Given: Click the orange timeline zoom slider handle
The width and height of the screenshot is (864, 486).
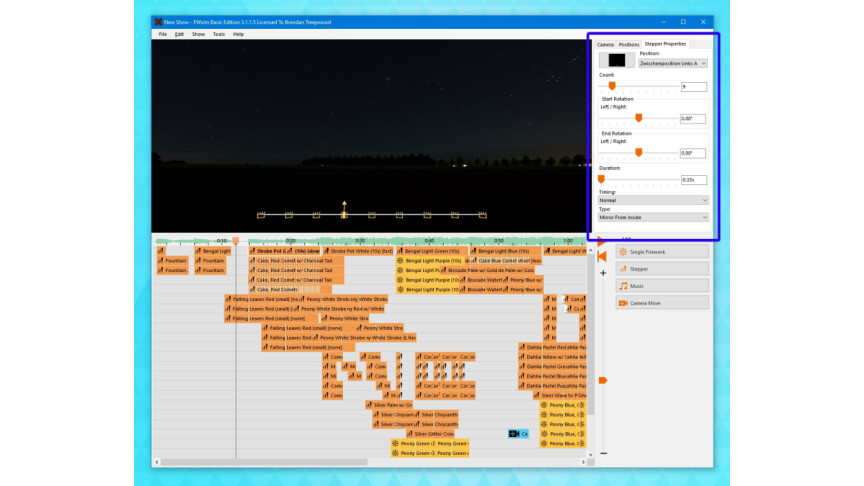Looking at the screenshot, I should 603,380.
